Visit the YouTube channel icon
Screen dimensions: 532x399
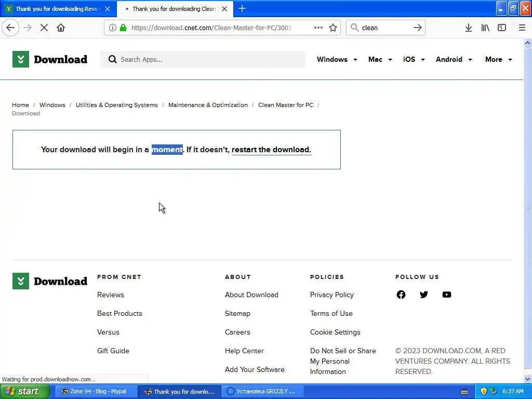pyautogui.click(x=446, y=295)
